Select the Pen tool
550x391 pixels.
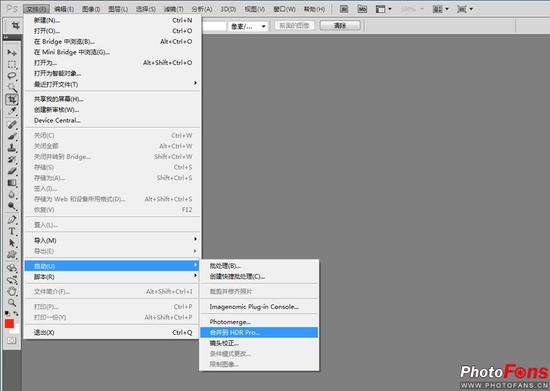[x=12, y=220]
